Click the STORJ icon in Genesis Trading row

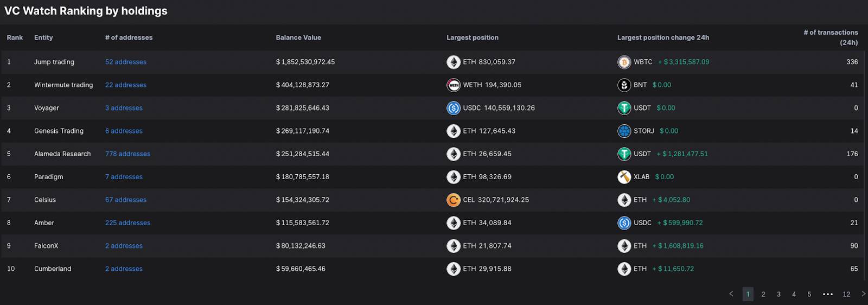[624, 131]
